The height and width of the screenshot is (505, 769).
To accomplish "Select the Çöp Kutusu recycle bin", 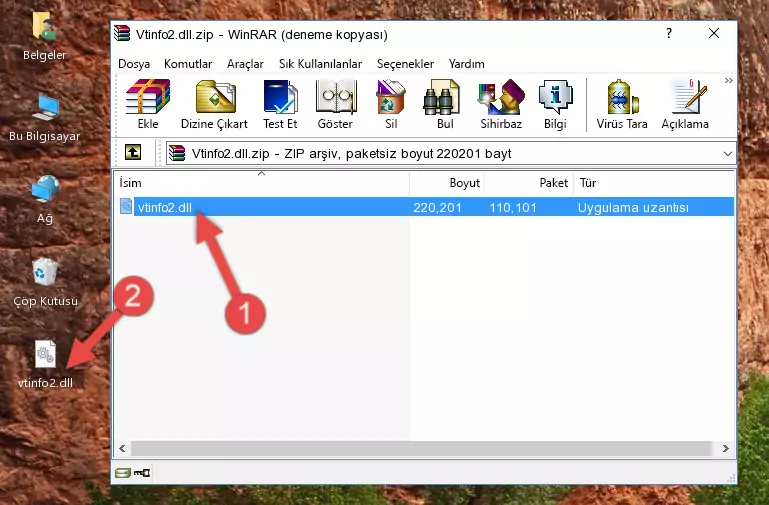I will [x=45, y=283].
